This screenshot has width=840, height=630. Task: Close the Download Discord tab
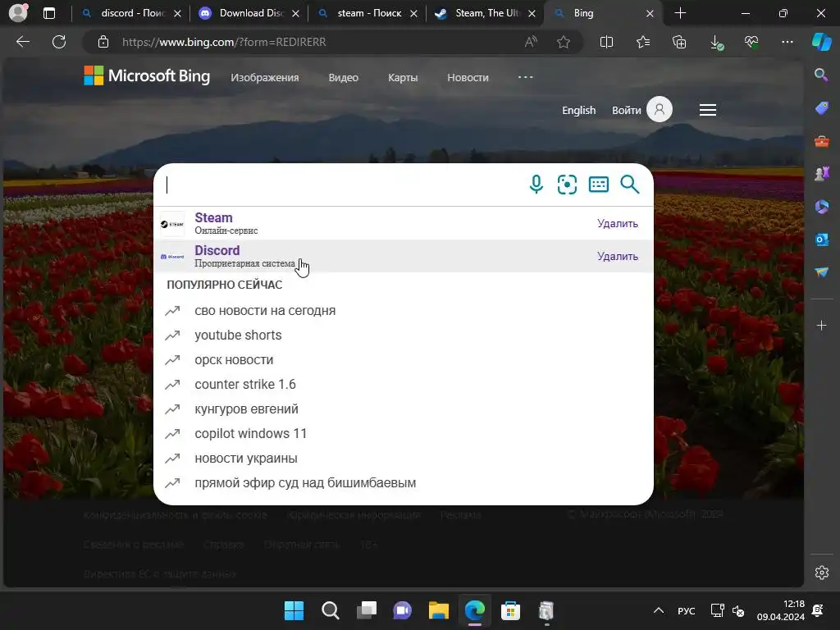pyautogui.click(x=295, y=13)
